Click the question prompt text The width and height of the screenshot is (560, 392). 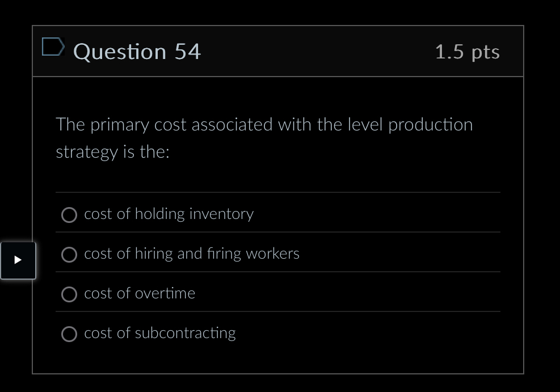(x=264, y=138)
